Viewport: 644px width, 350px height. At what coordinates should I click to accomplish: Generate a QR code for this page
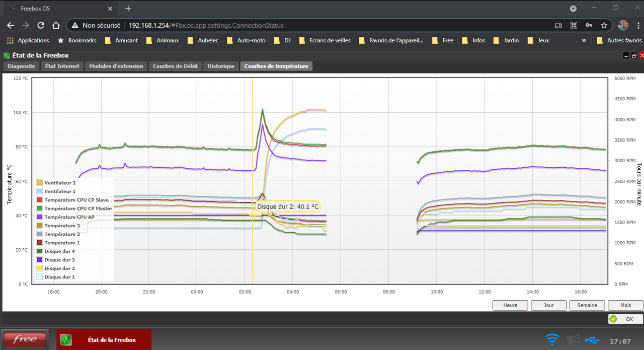point(574,25)
